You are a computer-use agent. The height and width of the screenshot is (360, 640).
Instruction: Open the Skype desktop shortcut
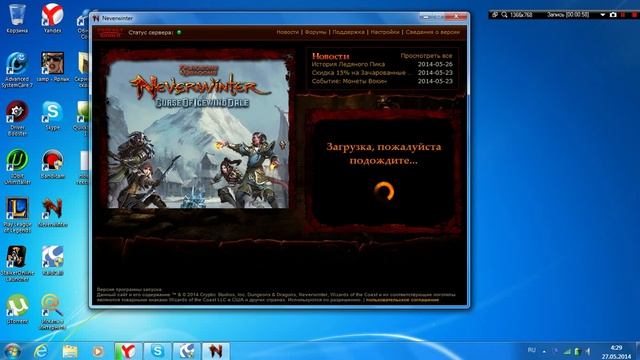click(52, 115)
